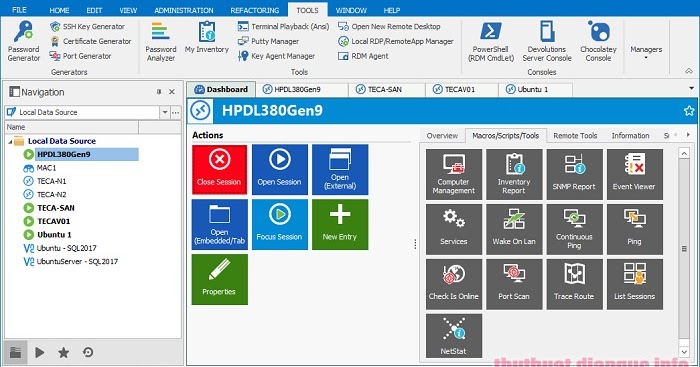Open the Chocolatey Console
The height and width of the screenshot is (367, 700).
pos(598,42)
